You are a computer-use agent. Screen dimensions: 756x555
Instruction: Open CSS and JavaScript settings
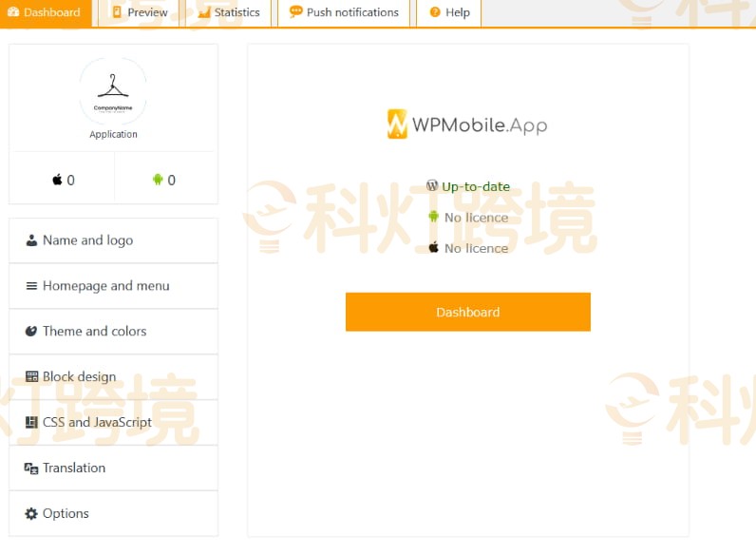[113, 422]
